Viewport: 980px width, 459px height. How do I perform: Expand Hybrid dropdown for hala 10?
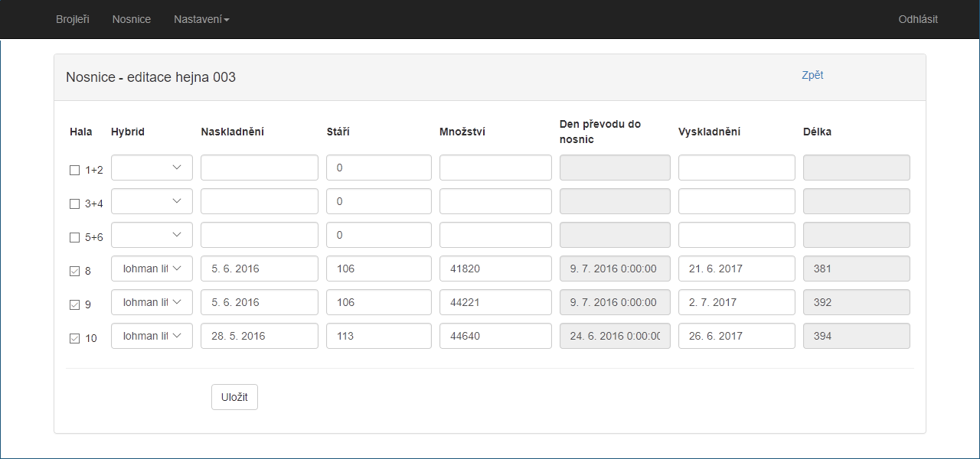152,336
